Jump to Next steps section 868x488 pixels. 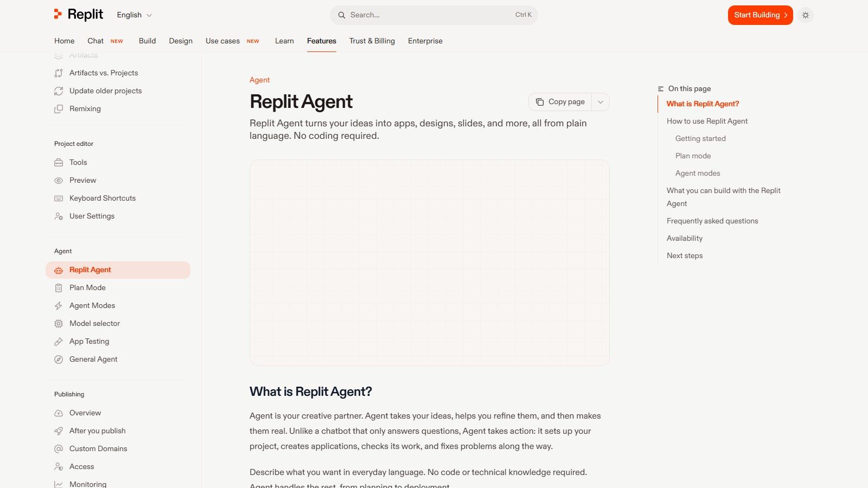pos(685,256)
